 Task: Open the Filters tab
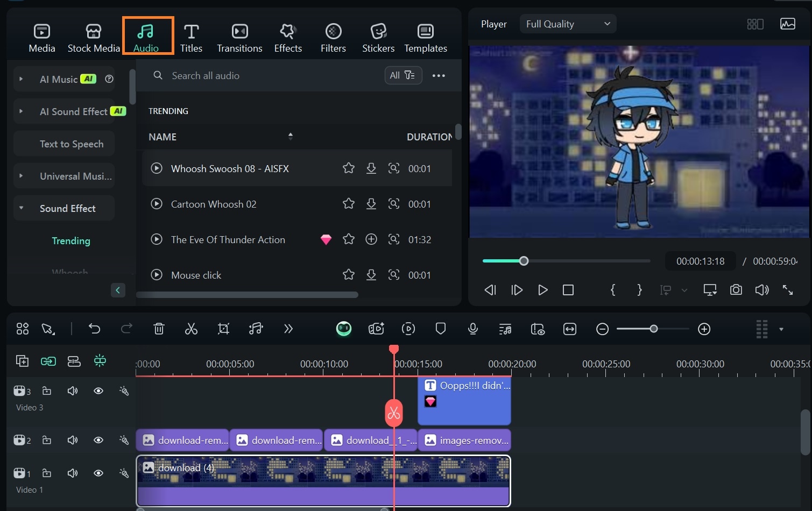coord(333,38)
